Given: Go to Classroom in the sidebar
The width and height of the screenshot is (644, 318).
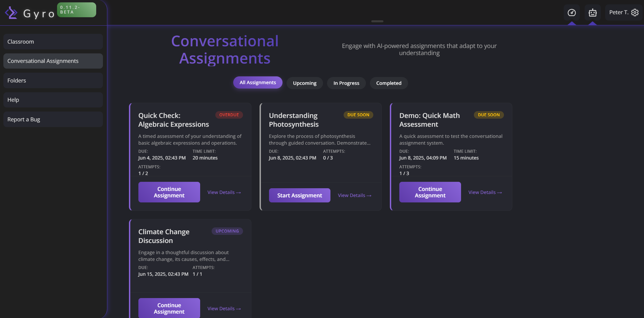Looking at the screenshot, I should (53, 42).
